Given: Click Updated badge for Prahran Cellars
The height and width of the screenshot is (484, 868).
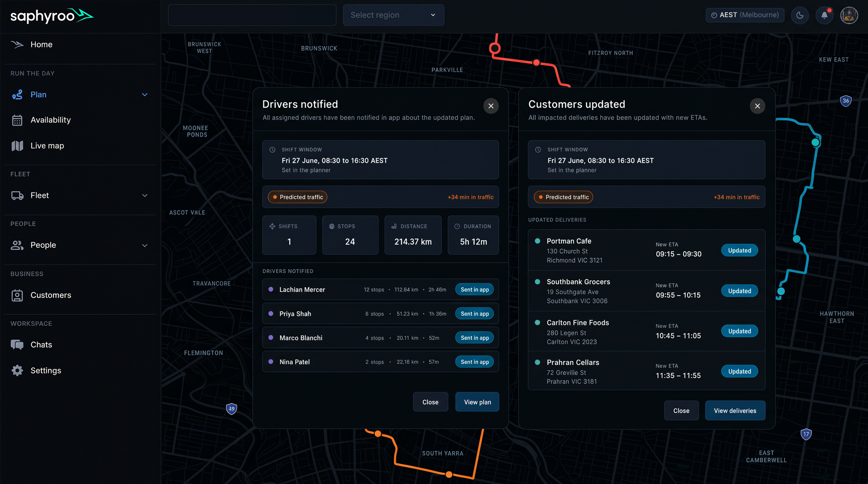Looking at the screenshot, I should pyautogui.click(x=739, y=371).
